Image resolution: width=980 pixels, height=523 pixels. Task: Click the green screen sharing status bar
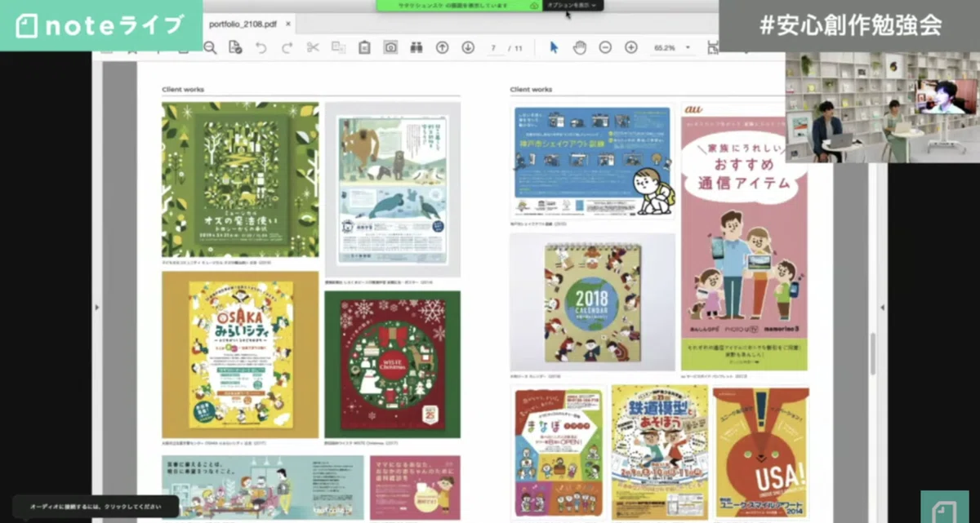pyautogui.click(x=459, y=5)
